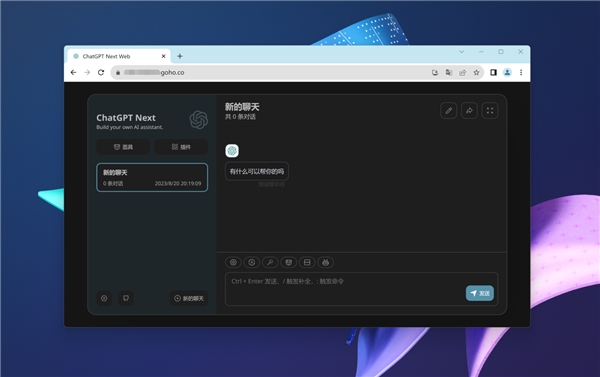Click the clear-context divider icon above input
The height and width of the screenshot is (377, 600).
click(x=307, y=262)
